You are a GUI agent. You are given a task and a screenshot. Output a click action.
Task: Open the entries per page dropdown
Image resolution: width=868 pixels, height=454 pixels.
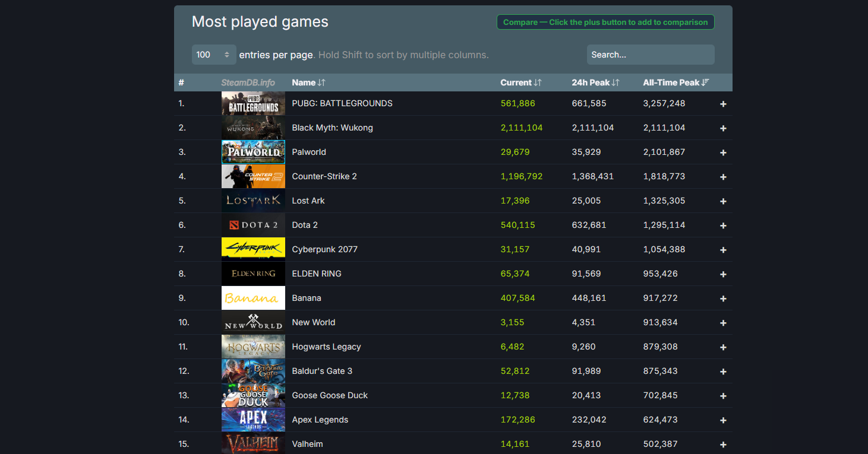(x=213, y=55)
